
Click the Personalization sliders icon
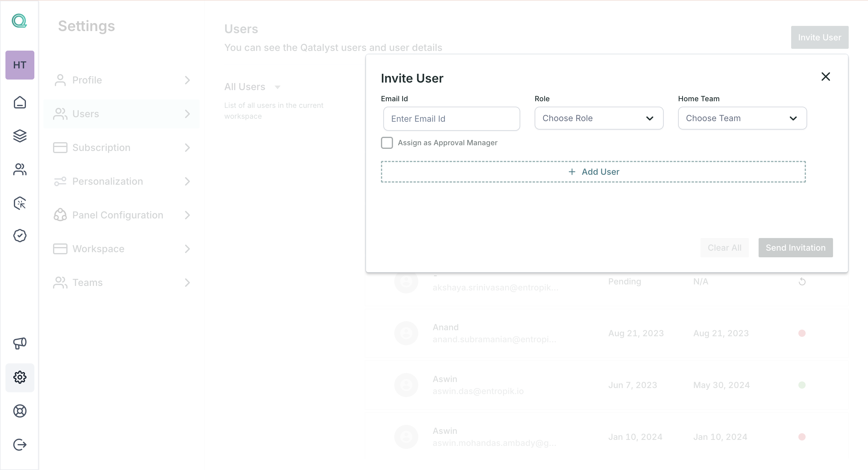[60, 181]
